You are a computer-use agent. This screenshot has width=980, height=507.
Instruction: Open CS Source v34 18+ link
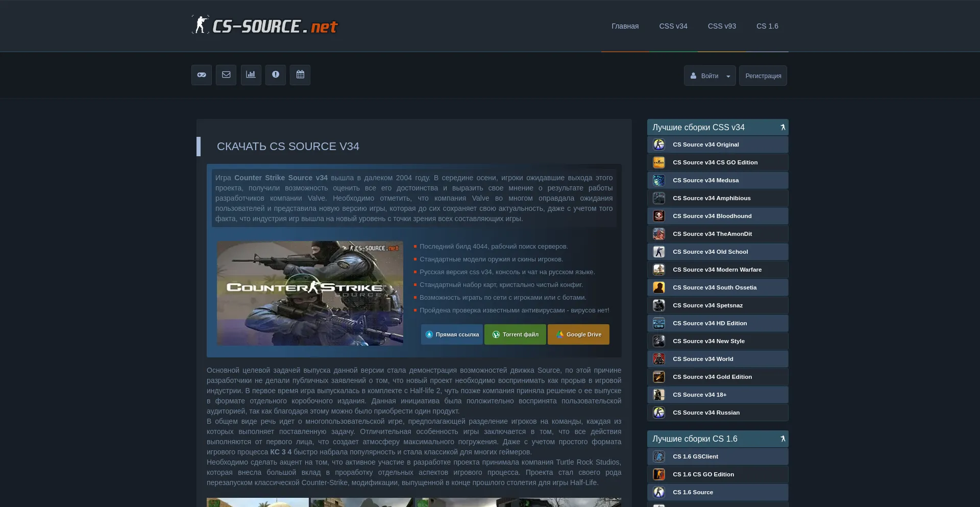[x=699, y=395]
